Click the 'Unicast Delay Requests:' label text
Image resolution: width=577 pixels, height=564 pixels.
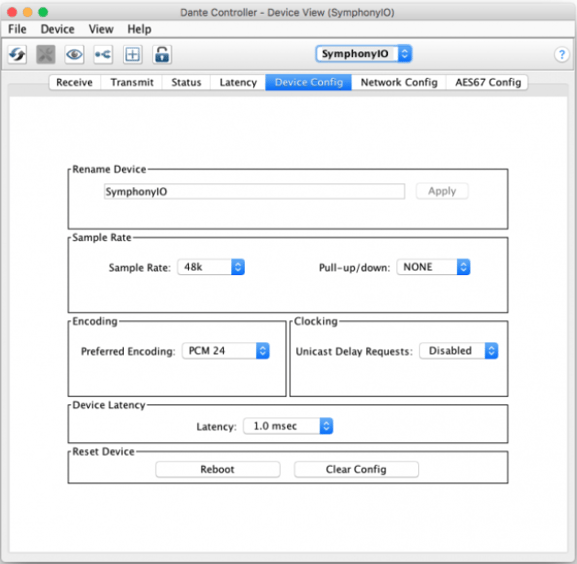point(354,351)
